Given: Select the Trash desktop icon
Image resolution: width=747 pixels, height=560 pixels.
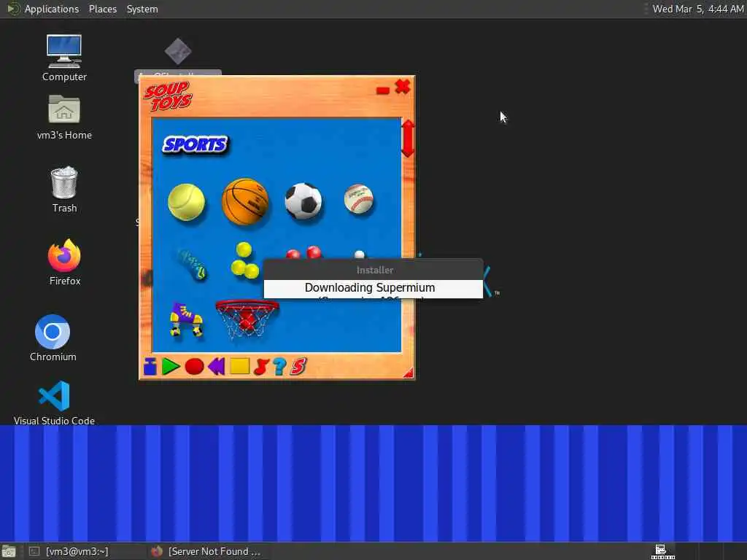Looking at the screenshot, I should coord(64,189).
